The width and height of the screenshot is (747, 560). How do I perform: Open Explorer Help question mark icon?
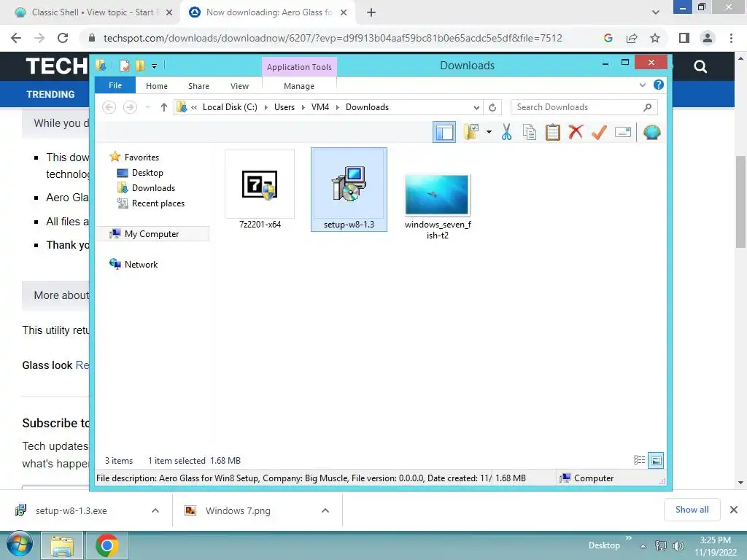659,85
